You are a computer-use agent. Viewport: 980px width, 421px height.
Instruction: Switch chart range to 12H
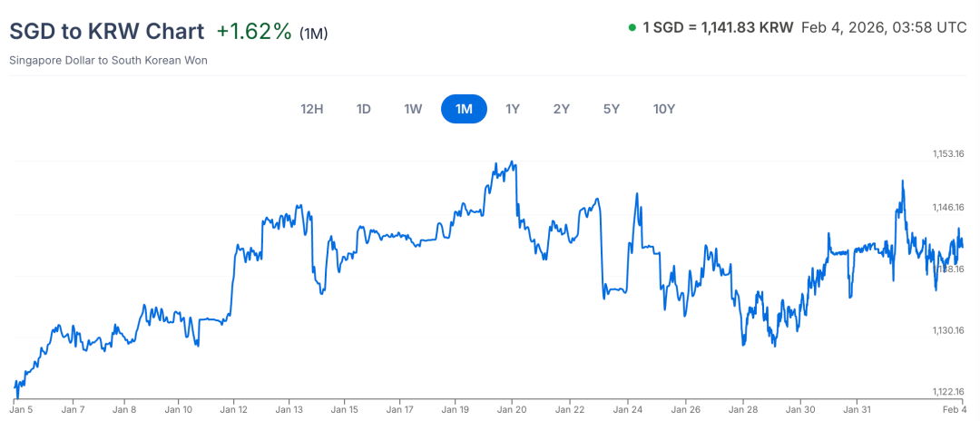[x=311, y=109]
